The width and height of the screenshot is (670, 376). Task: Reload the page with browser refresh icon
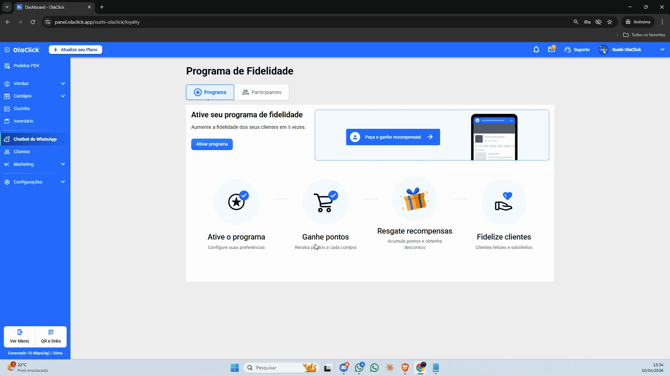32,22
